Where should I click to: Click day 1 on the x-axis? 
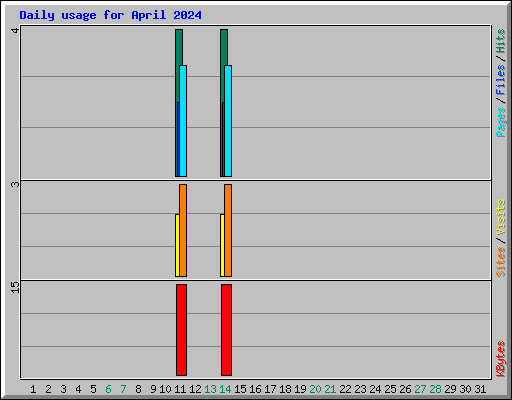[x=33, y=389]
